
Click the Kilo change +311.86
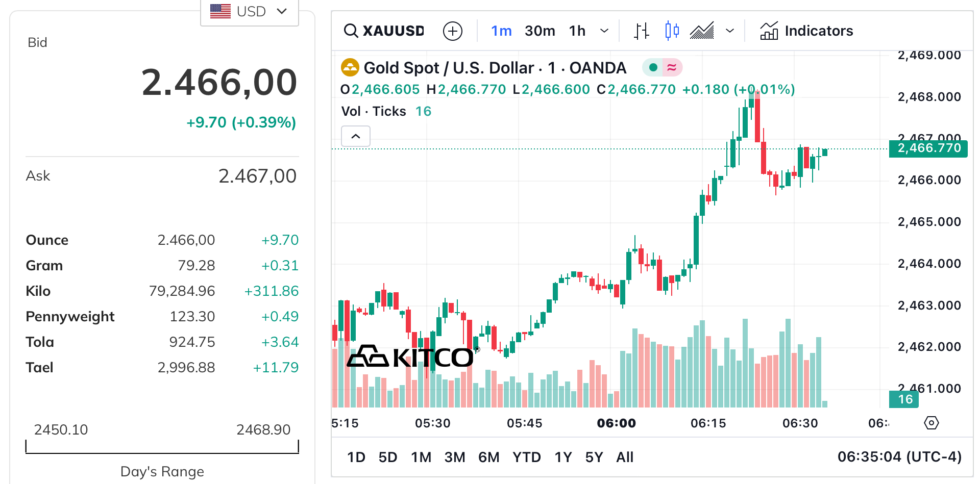coord(272,291)
